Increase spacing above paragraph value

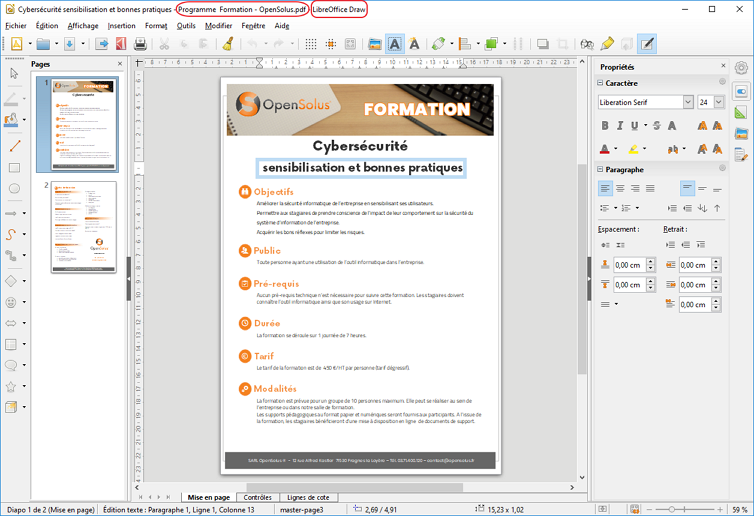[651, 262]
